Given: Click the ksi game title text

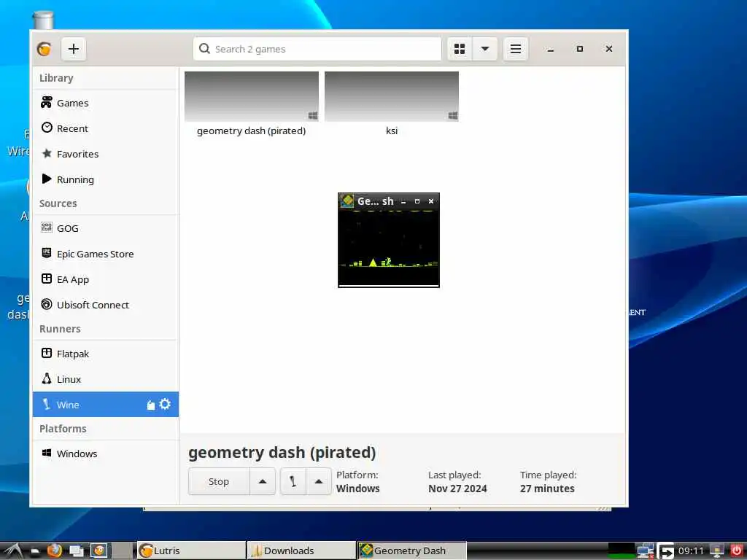Looking at the screenshot, I should tap(392, 131).
